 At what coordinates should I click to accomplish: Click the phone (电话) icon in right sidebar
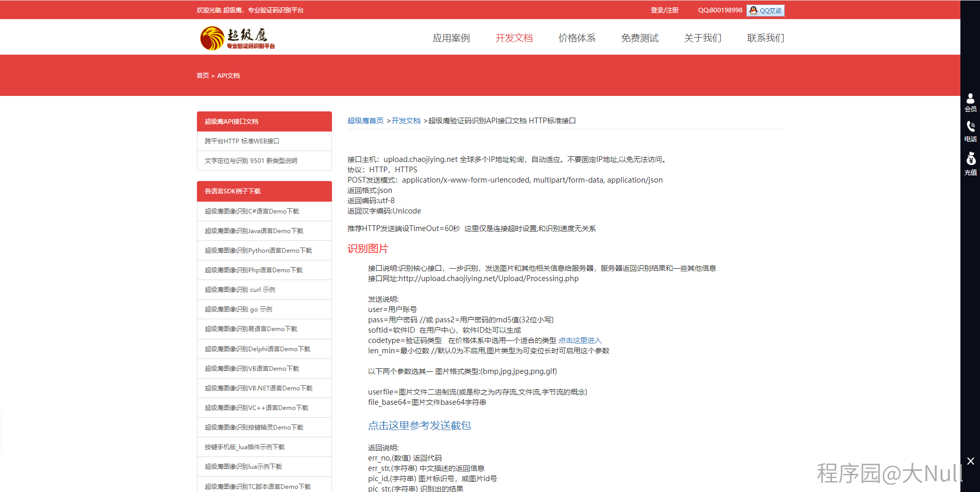[x=970, y=131]
